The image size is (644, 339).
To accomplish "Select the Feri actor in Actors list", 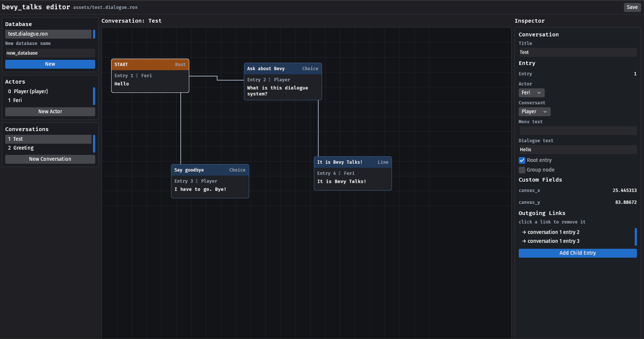I will [48, 100].
